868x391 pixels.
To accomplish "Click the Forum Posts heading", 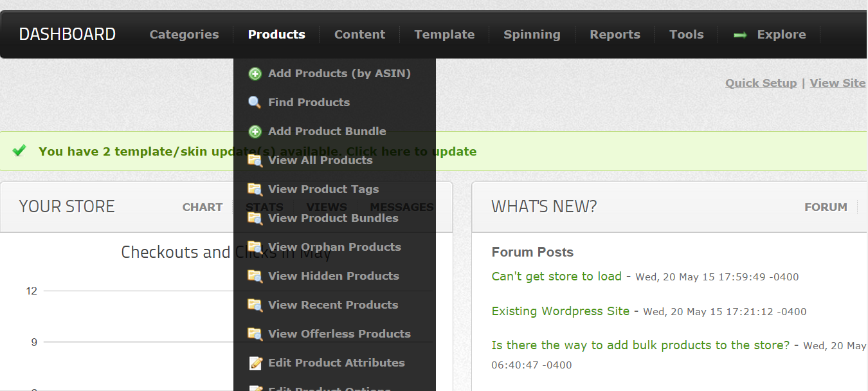I will (532, 252).
